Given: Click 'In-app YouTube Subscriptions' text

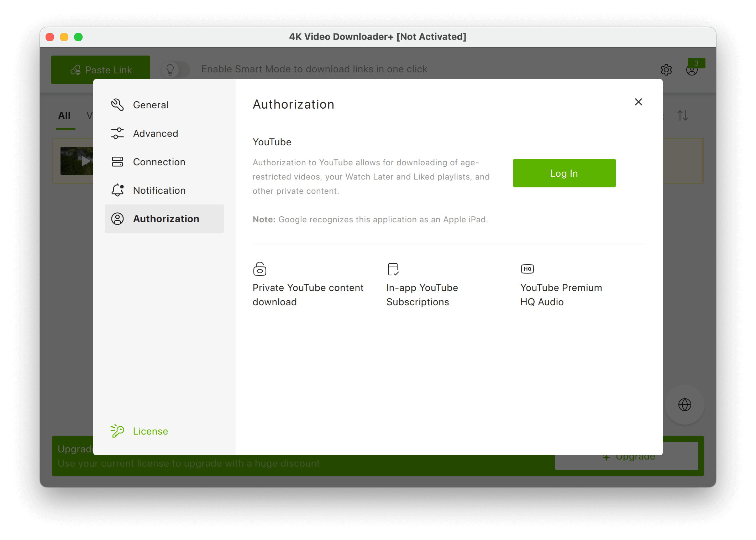Looking at the screenshot, I should (x=422, y=295).
